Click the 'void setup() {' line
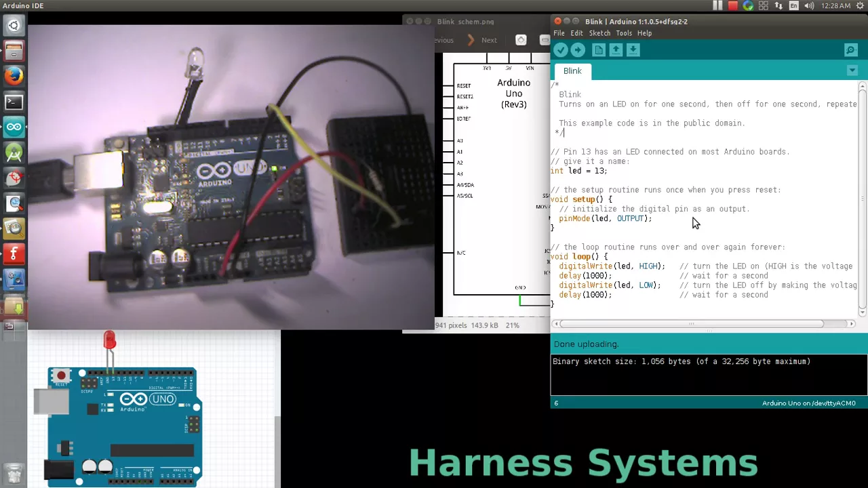 coord(581,199)
